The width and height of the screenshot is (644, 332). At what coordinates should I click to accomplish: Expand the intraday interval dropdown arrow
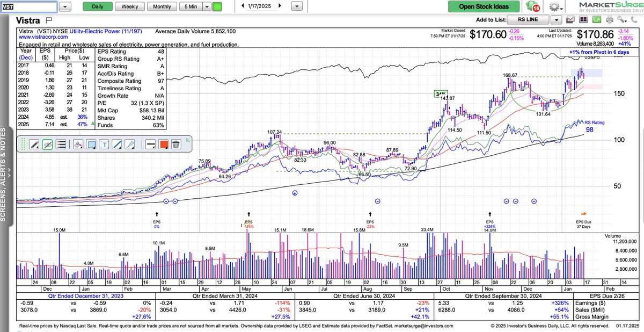point(207,6)
